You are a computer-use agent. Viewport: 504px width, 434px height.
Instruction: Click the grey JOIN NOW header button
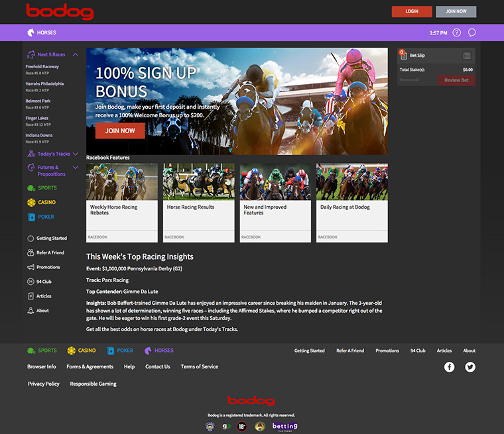pos(456,11)
